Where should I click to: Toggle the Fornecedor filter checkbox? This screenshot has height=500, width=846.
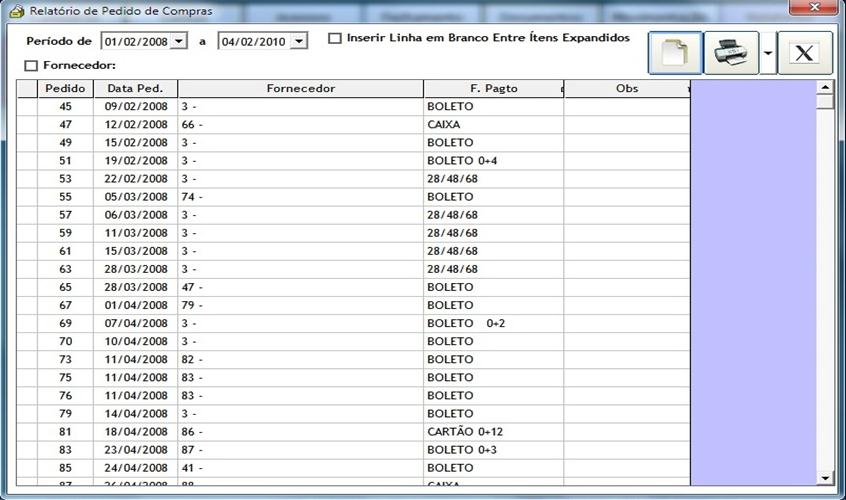coord(31,66)
